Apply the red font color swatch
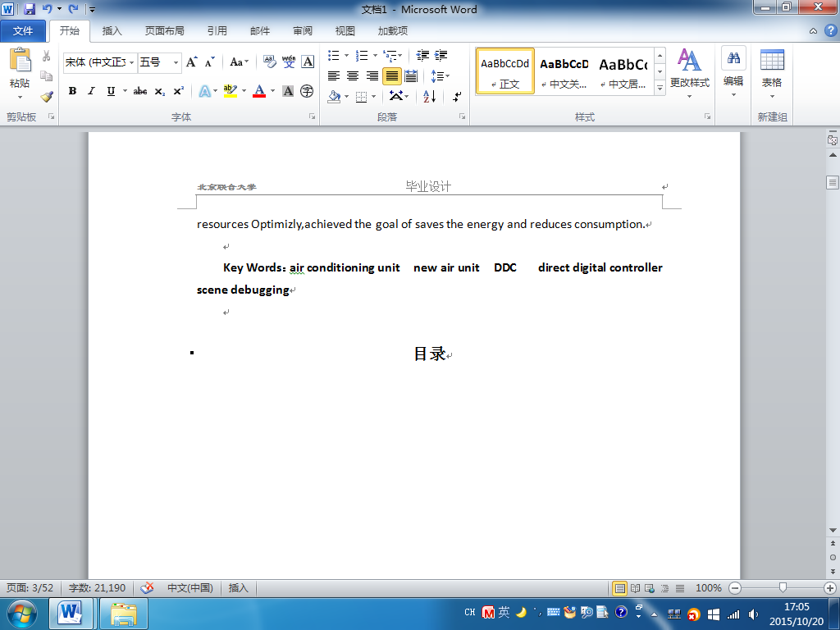Screen dimensions: 840x630 click(259, 92)
